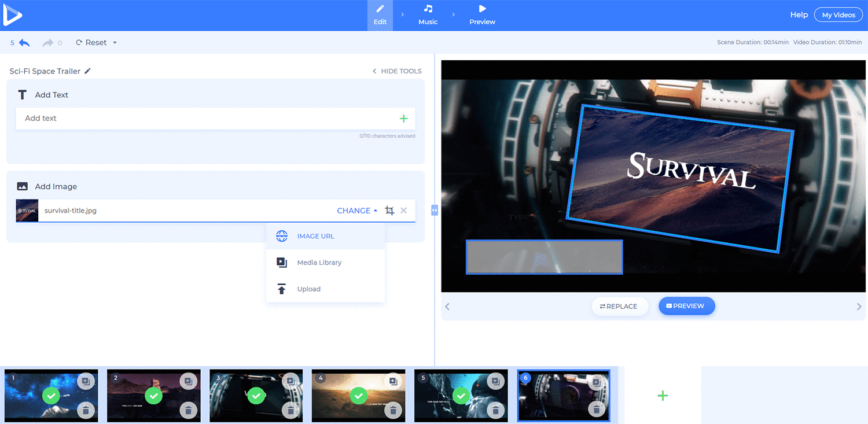
Task: Click the REPLACE scene button
Action: pyautogui.click(x=619, y=306)
